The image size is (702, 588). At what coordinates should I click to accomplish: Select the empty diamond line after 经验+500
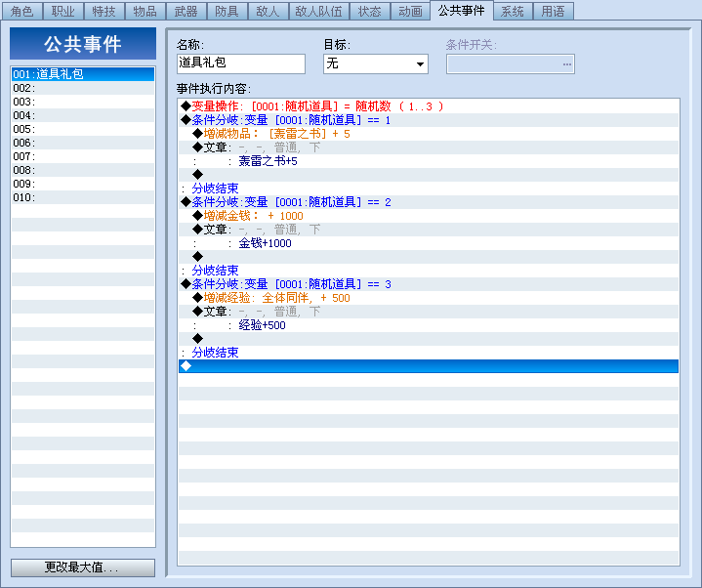coord(429,339)
